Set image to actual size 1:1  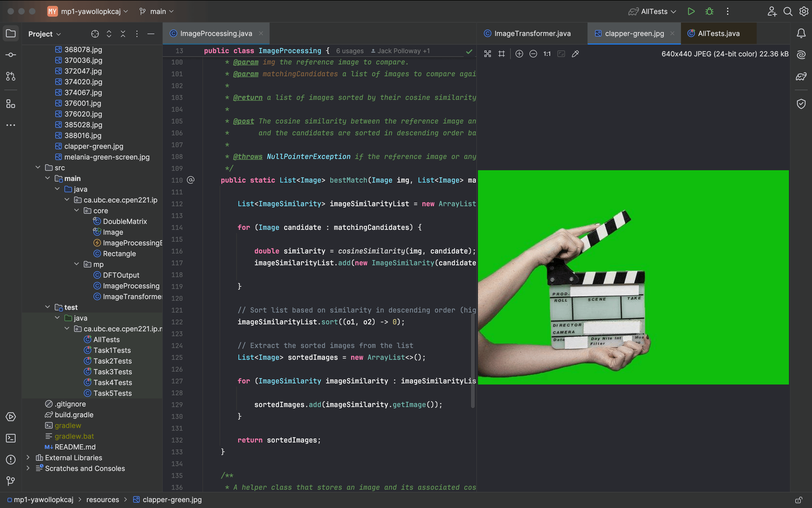click(x=547, y=54)
